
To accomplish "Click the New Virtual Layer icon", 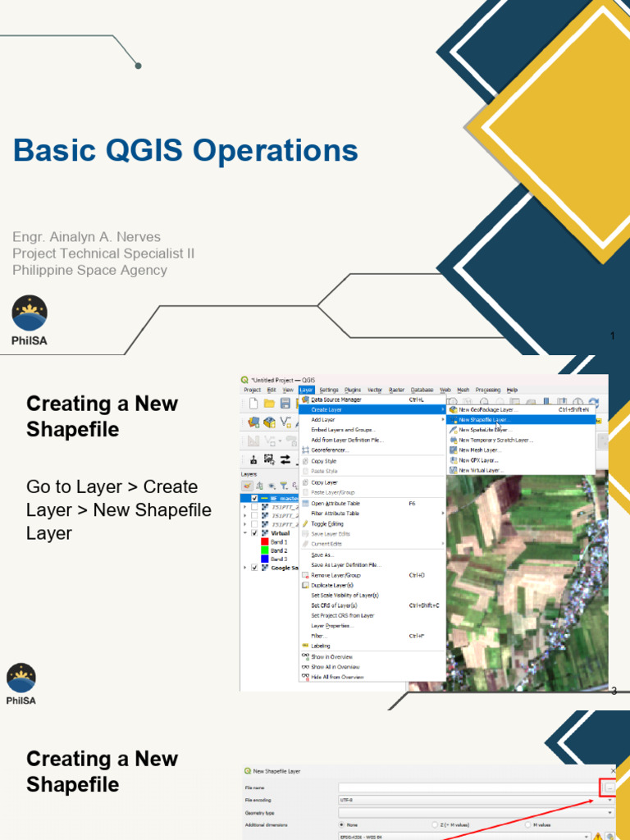I will point(453,470).
